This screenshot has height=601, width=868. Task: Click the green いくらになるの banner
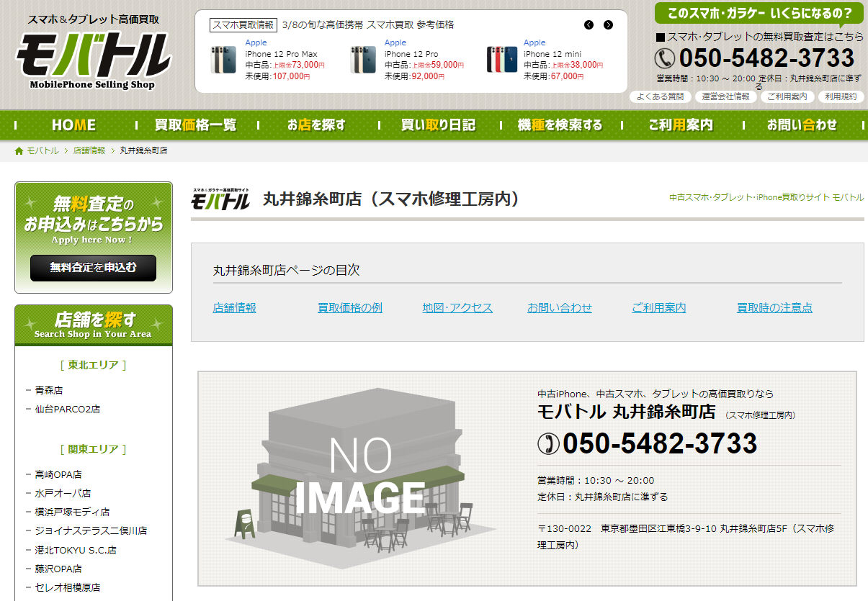point(759,14)
